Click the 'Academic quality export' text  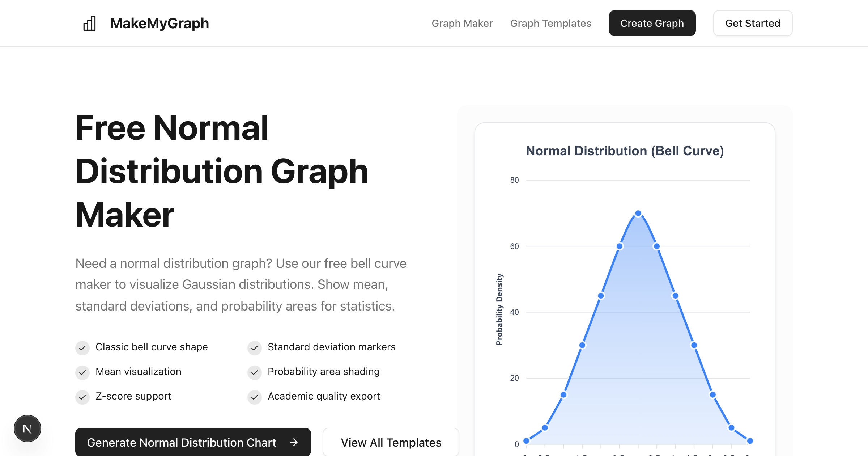point(324,396)
